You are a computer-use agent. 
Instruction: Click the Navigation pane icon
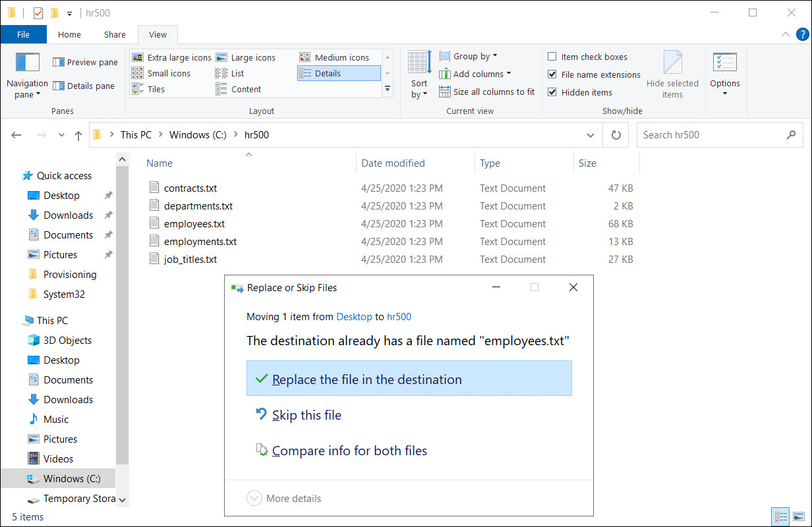pyautogui.click(x=27, y=63)
